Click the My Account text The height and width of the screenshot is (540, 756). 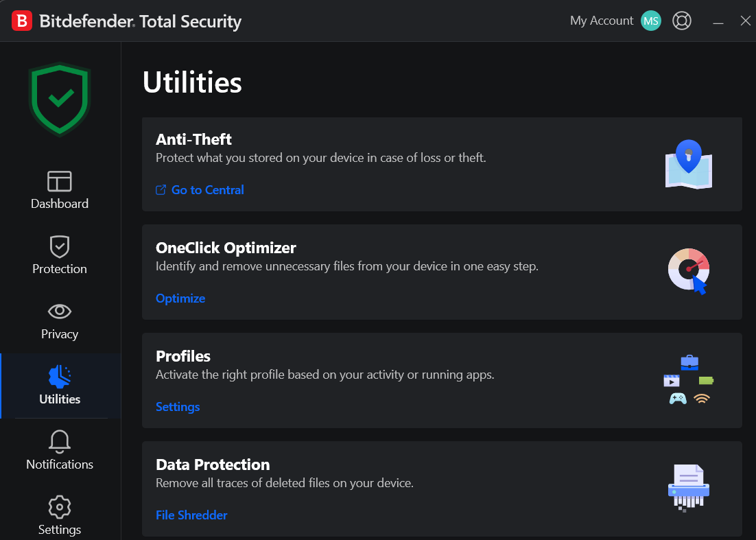click(x=602, y=21)
